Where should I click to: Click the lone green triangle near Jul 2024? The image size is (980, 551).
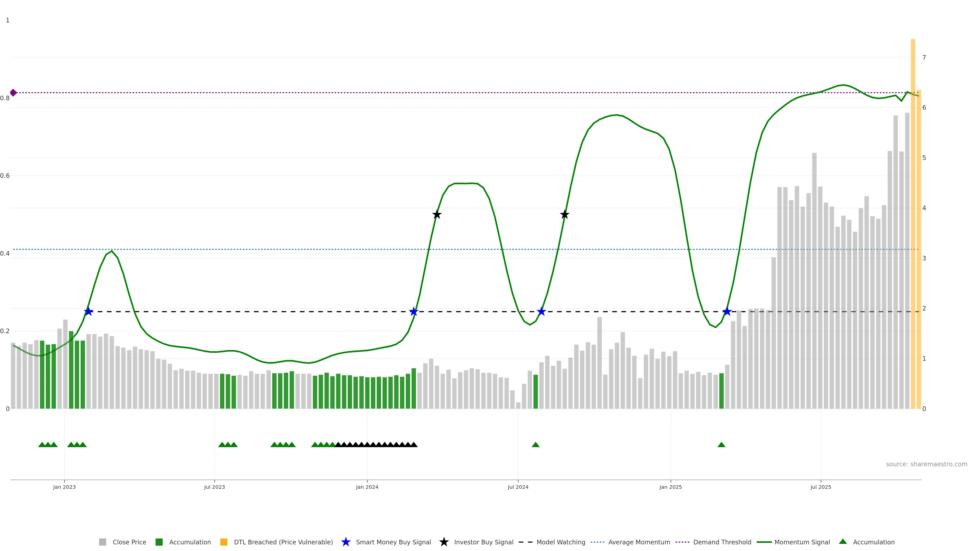535,445
